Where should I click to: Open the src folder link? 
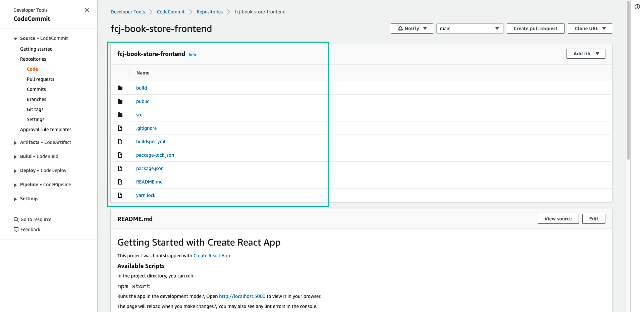point(139,115)
